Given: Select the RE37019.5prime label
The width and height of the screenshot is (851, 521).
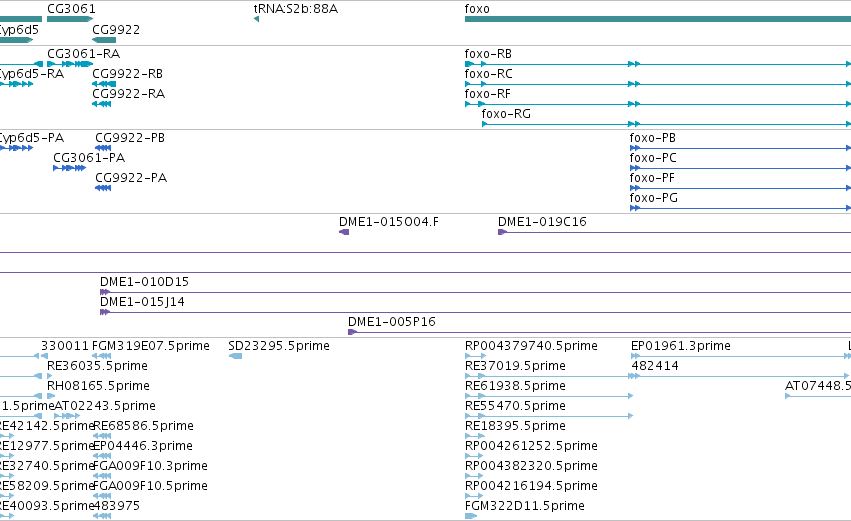Looking at the screenshot, I should pyautogui.click(x=515, y=366).
